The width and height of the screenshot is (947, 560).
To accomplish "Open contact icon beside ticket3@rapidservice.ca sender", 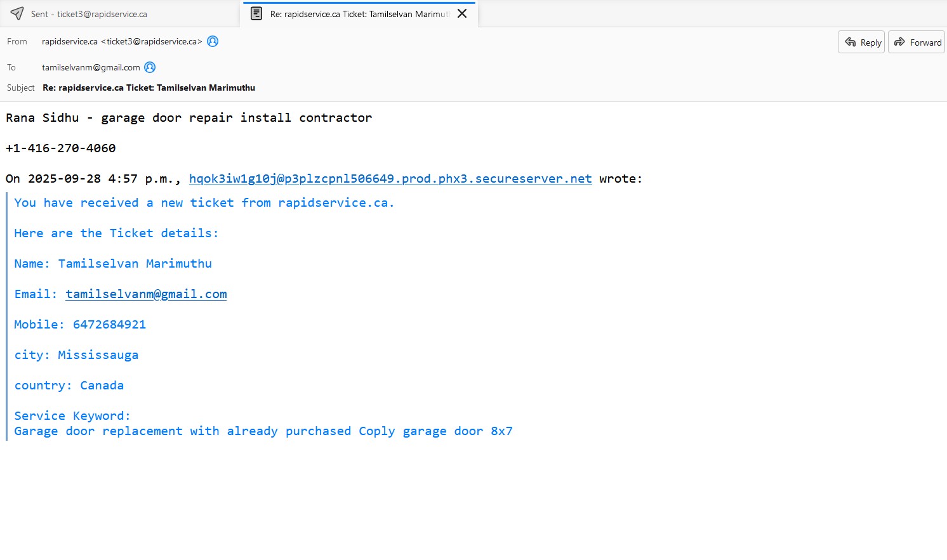I will pos(213,41).
